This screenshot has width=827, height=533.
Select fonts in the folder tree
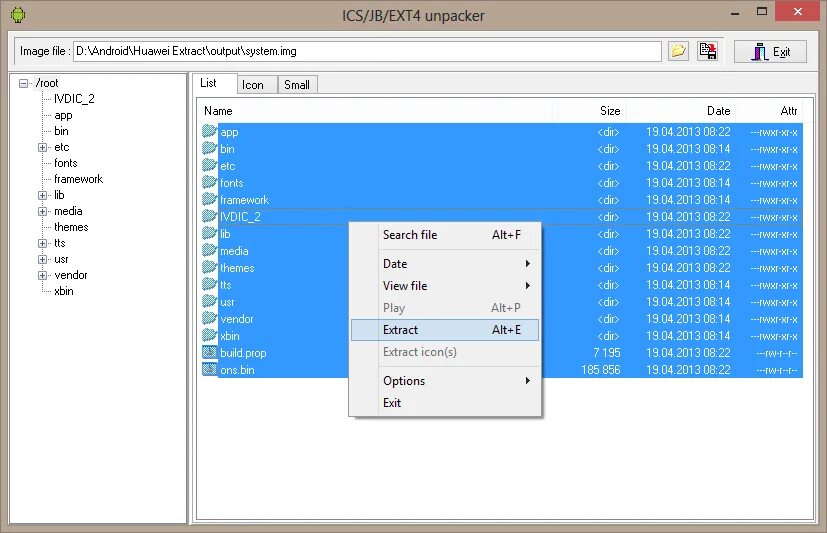point(66,163)
